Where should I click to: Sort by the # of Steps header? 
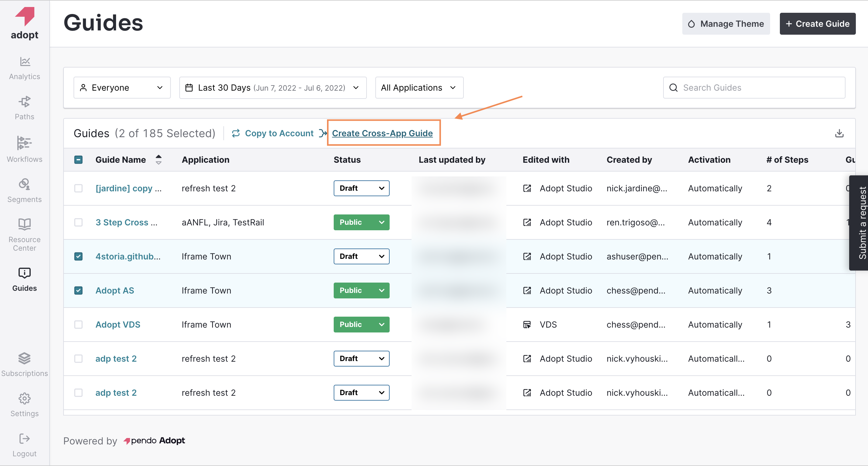point(787,159)
